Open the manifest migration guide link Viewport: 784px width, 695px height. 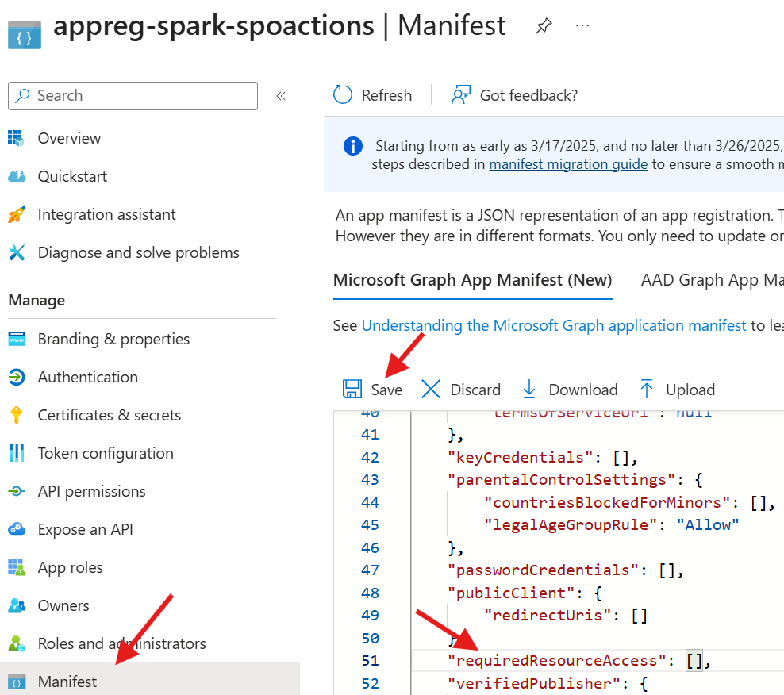click(x=568, y=164)
